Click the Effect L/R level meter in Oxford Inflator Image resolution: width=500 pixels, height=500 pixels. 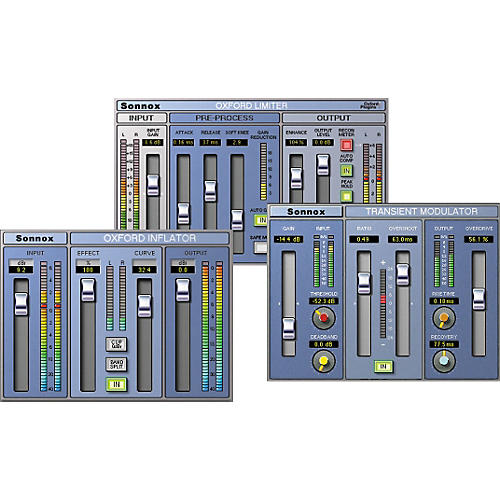pos(116,298)
